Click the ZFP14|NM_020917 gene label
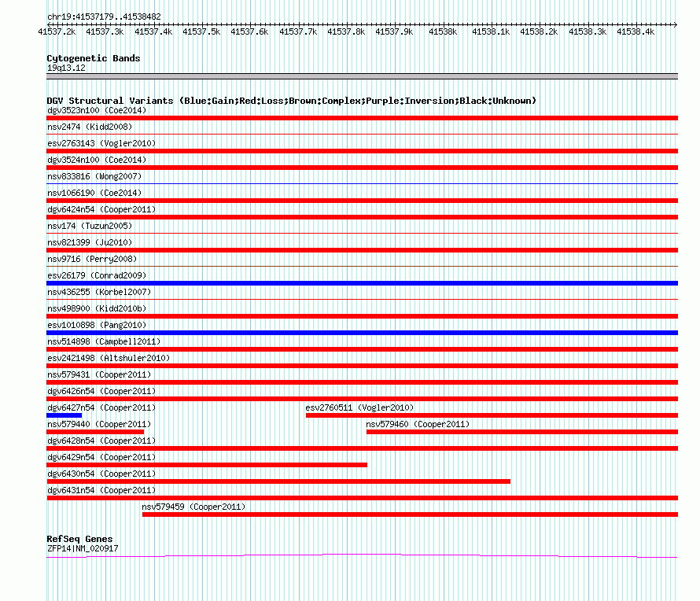Viewport: 700px width, 601px height. coord(83,548)
